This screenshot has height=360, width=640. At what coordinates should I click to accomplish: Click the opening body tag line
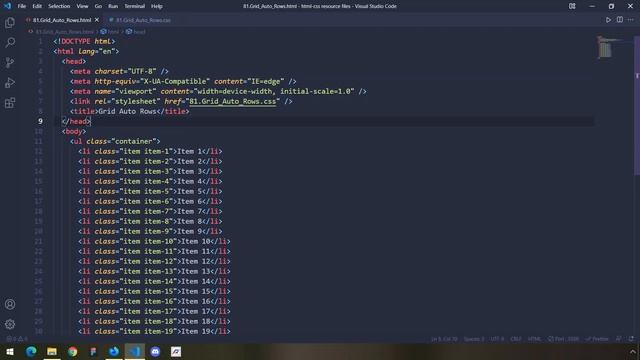tap(74, 131)
